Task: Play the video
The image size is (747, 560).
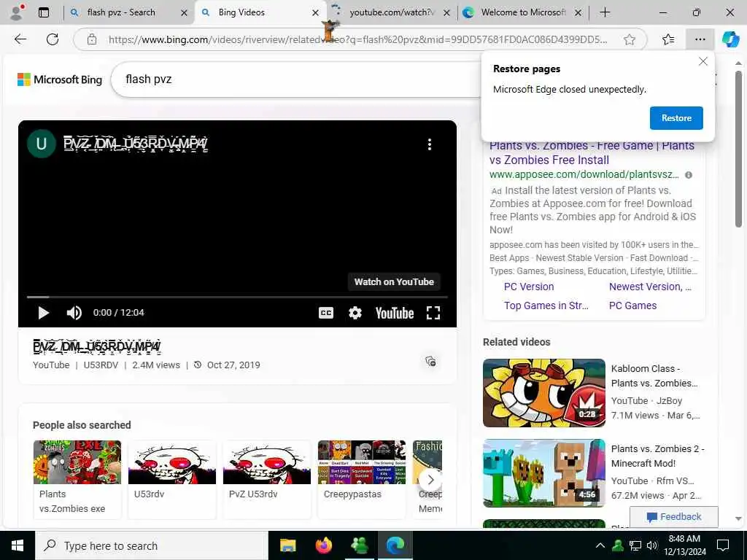Action: tap(43, 313)
